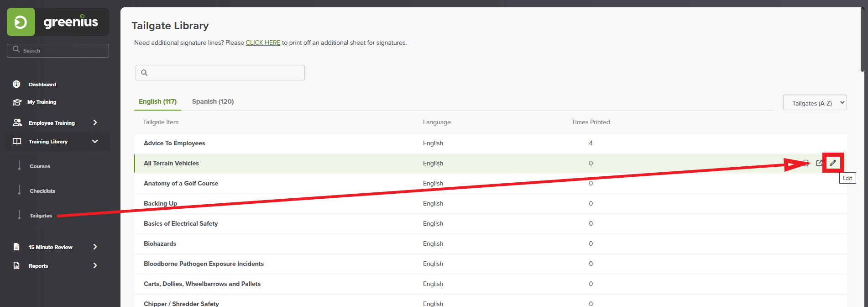Click the Employee Training people icon

(17, 122)
